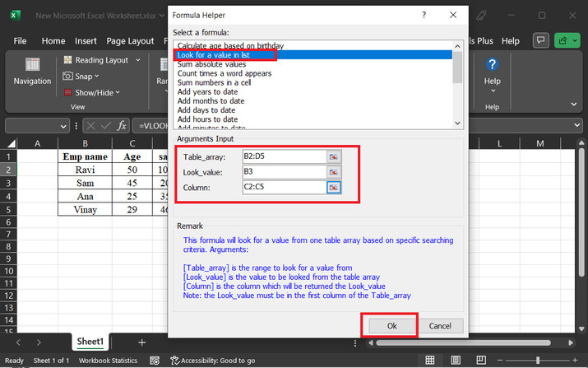Image resolution: width=588 pixels, height=368 pixels.
Task: Open the Page Layout tab
Action: [x=130, y=40]
